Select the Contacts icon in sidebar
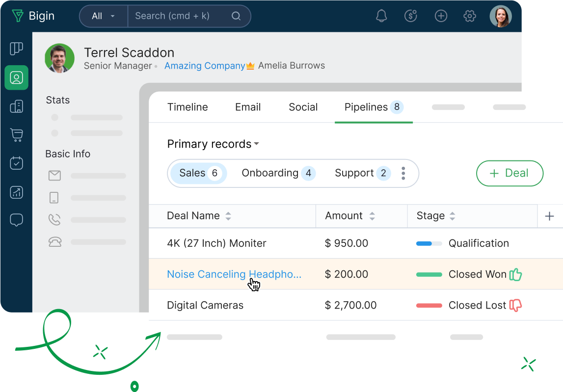This screenshot has height=392, width=563. point(16,78)
